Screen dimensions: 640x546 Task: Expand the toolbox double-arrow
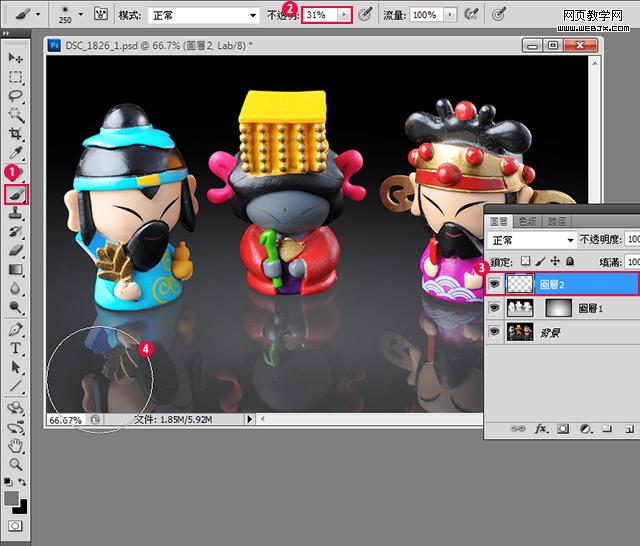click(x=6, y=33)
